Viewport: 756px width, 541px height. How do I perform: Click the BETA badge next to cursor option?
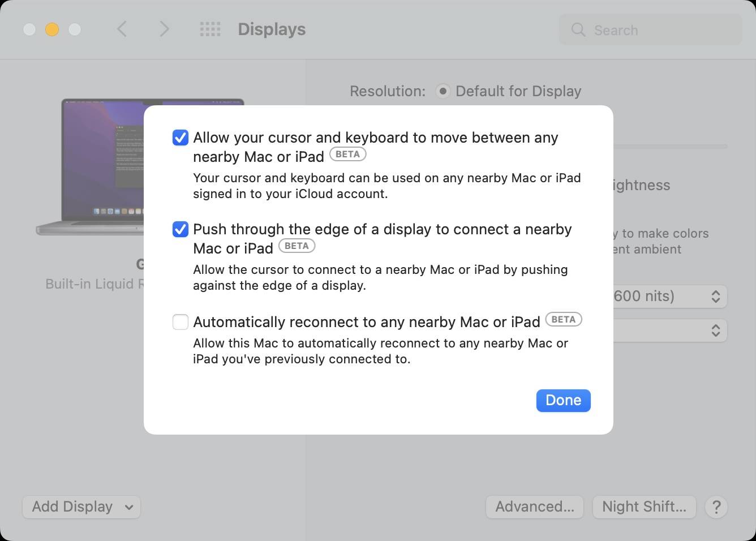[x=347, y=154]
